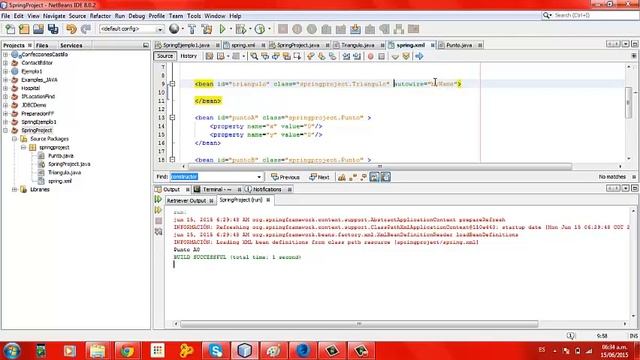Start macro recording with the red circle icon
Viewport: 640px width, 360px height.
click(x=371, y=56)
